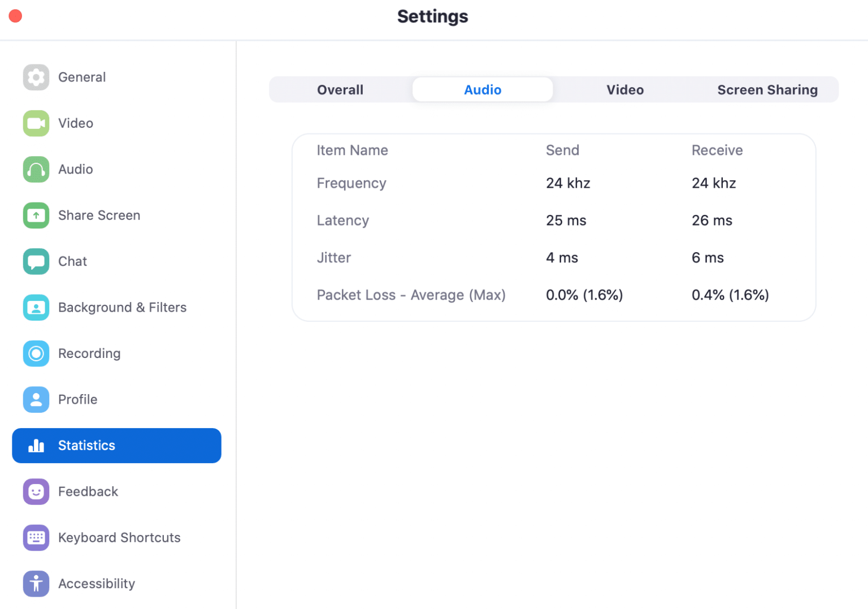Viewport: 868px width, 609px height.
Task: Switch to the Overall tab
Action: tap(340, 89)
